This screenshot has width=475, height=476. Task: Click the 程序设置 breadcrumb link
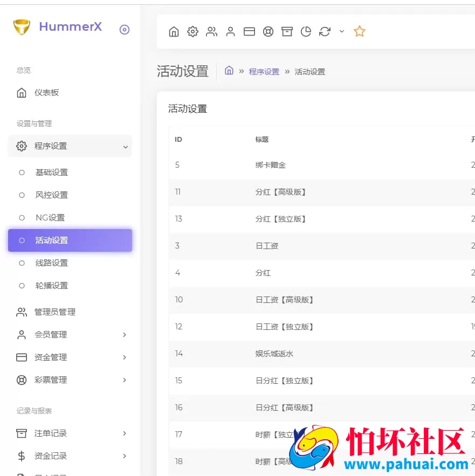(264, 71)
